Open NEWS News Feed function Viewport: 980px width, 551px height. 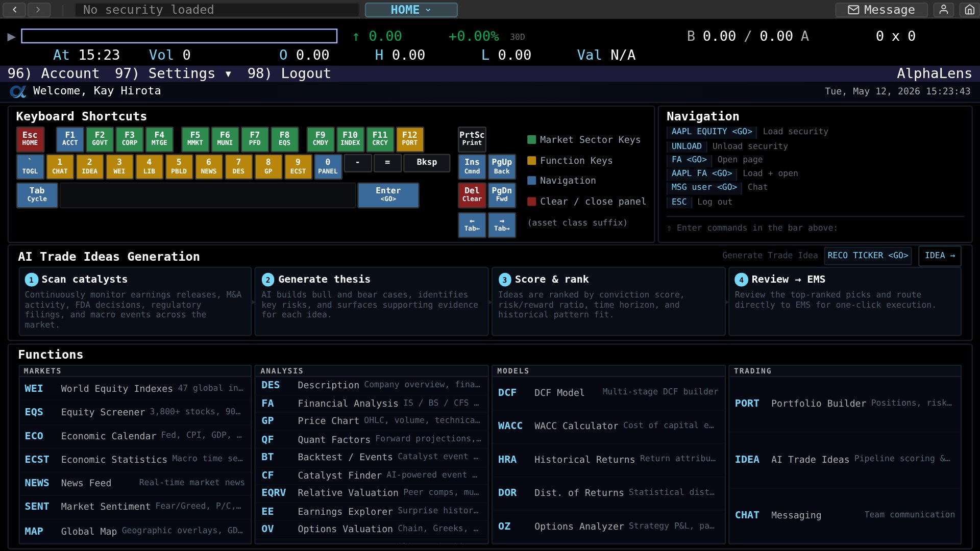(135, 483)
